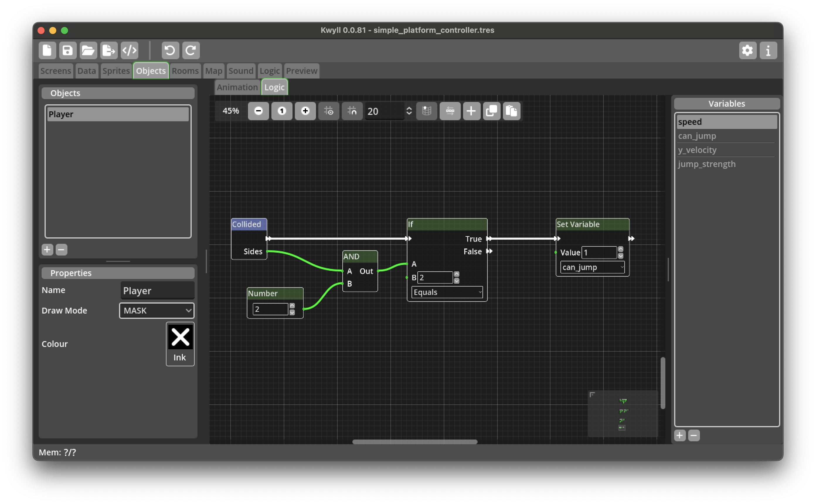The height and width of the screenshot is (504, 816).
Task: Click the paste nodes clipboard icon
Action: 511,111
